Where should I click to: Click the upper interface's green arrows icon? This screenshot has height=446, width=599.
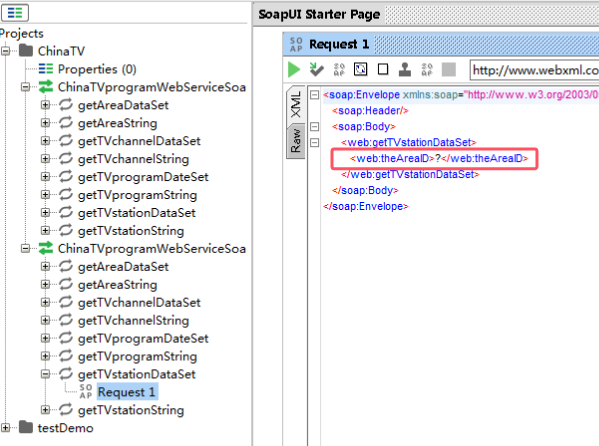pyautogui.click(x=46, y=86)
